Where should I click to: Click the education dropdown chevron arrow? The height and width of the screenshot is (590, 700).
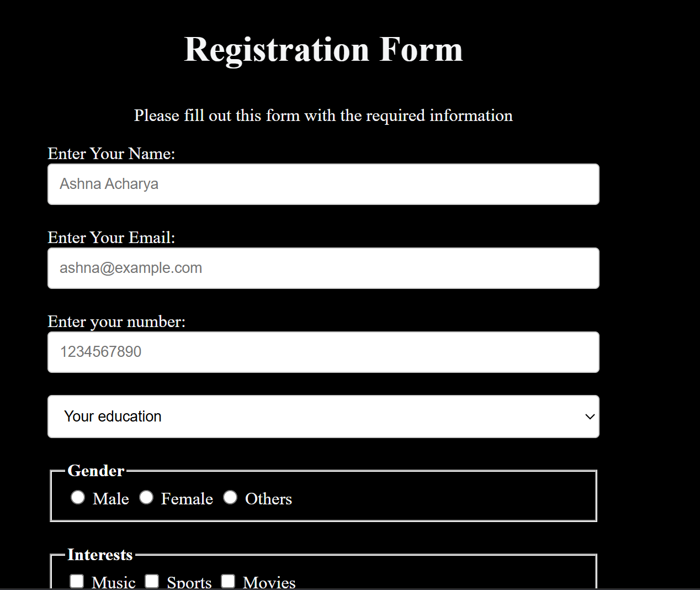click(589, 417)
